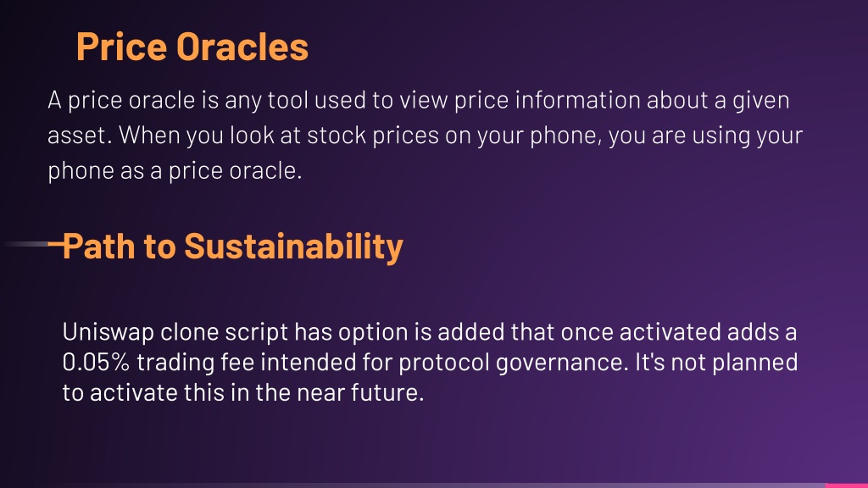868x488 pixels.
Task: Click the line 'phone as a price oracle.'
Action: [x=175, y=171]
